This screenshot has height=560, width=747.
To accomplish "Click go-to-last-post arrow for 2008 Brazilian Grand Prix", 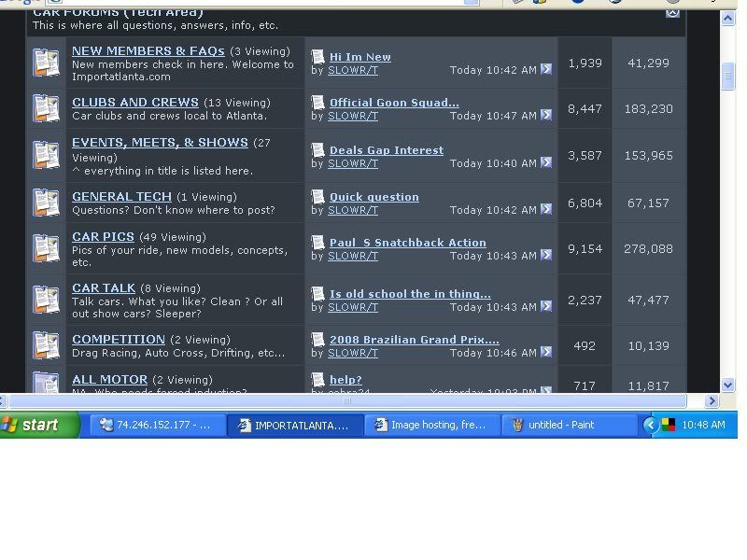I will point(546,353).
